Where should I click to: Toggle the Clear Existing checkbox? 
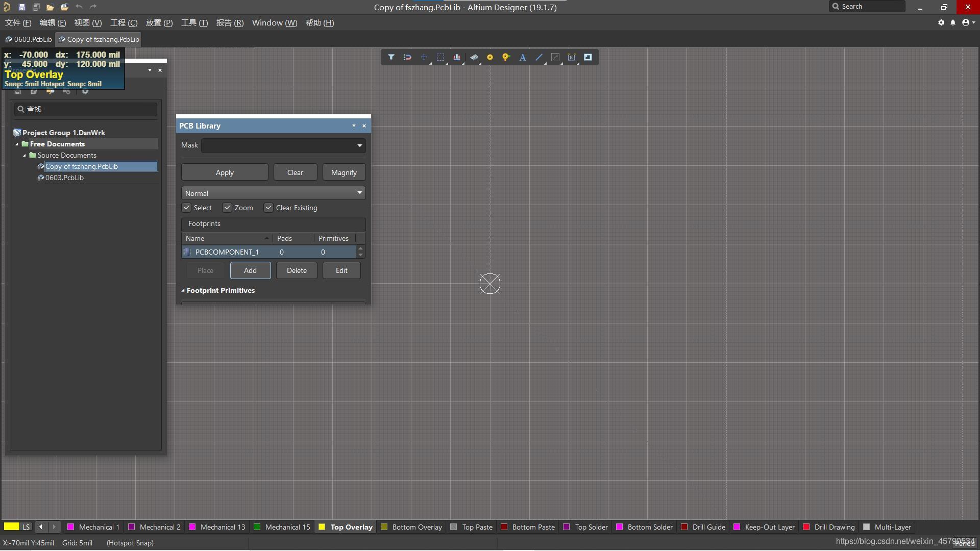click(268, 208)
